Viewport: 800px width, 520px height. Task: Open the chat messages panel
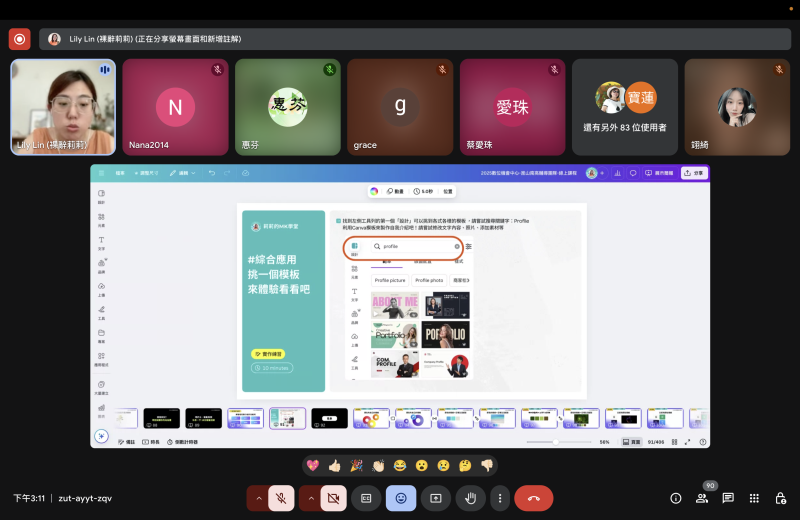pos(728,498)
